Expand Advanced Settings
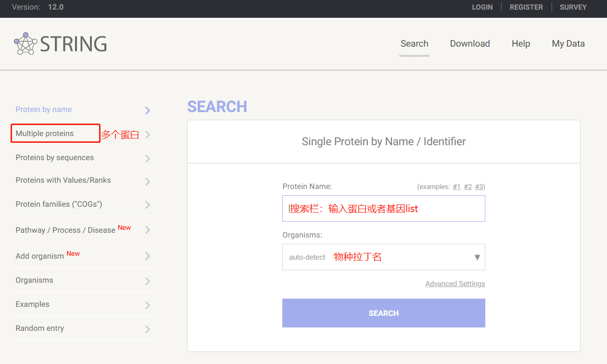This screenshot has width=607, height=364. pos(455,284)
